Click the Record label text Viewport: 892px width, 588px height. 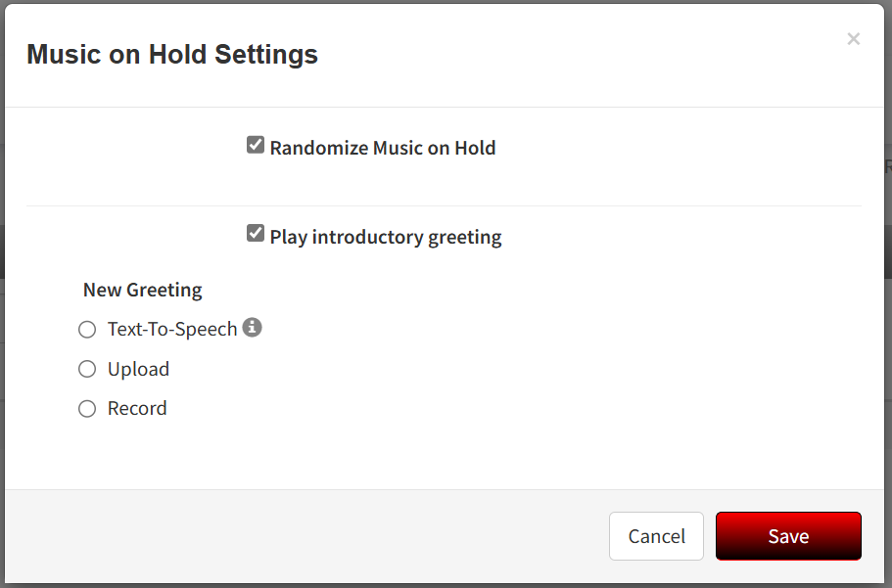[x=137, y=408]
